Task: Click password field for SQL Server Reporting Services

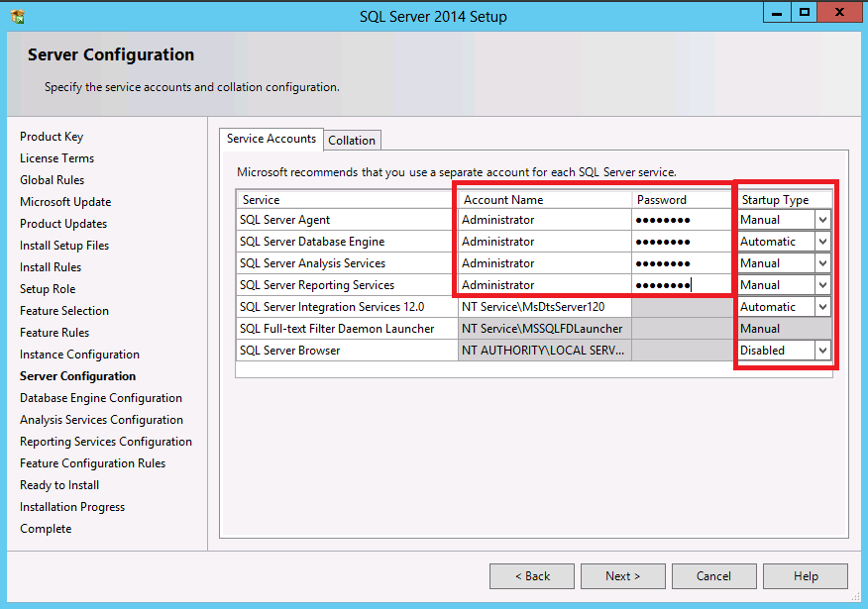Action: click(x=682, y=285)
